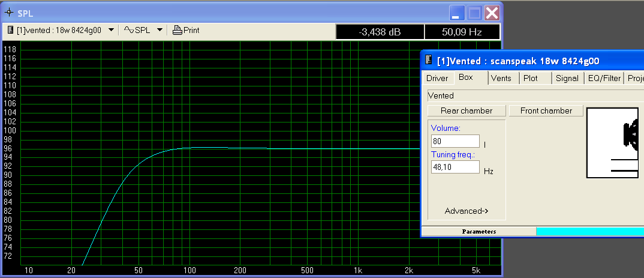Open the EQ/Filter tab
The height and width of the screenshot is (278, 644).
tap(604, 78)
